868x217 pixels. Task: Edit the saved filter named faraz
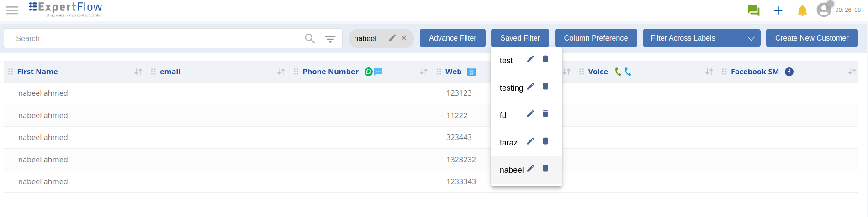[x=530, y=141]
